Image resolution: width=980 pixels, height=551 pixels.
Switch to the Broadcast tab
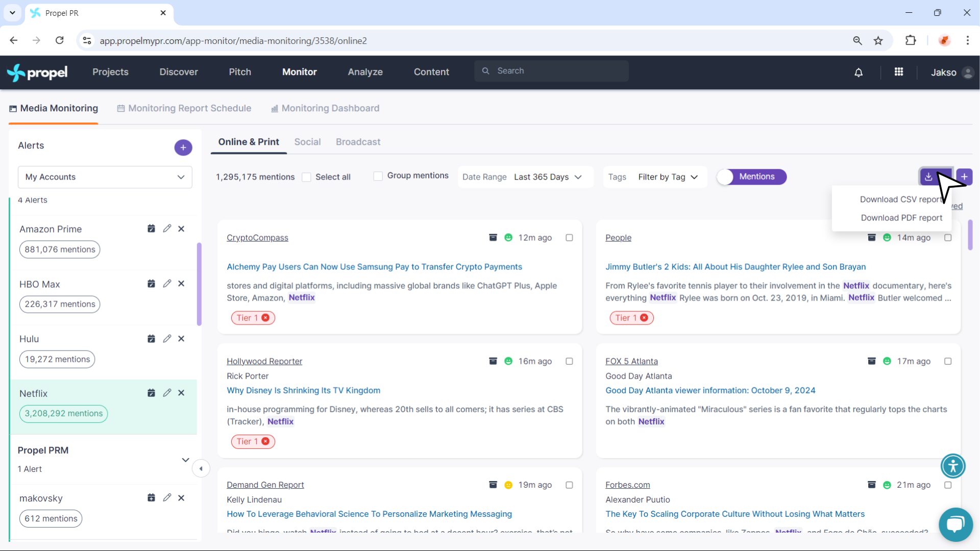tap(358, 142)
